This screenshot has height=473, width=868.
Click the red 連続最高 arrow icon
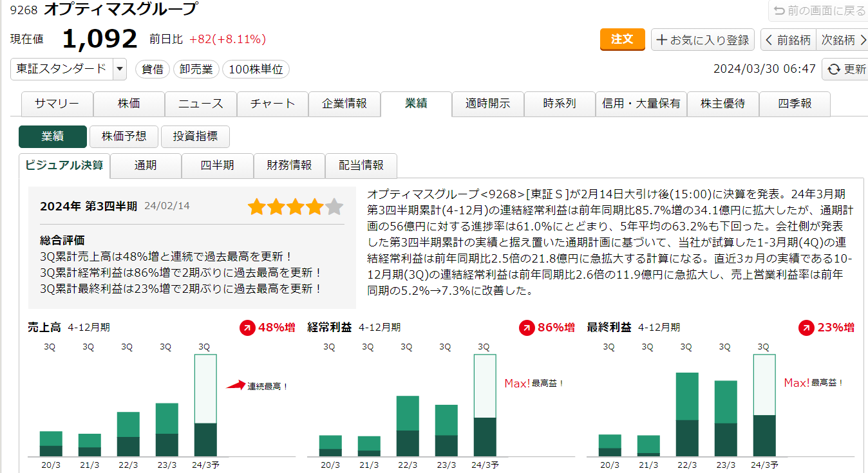(x=236, y=385)
